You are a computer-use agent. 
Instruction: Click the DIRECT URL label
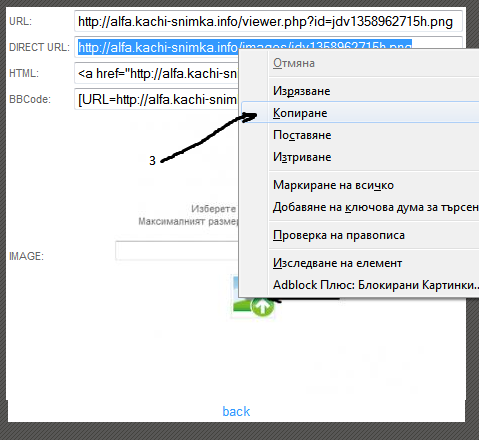[x=39, y=47]
